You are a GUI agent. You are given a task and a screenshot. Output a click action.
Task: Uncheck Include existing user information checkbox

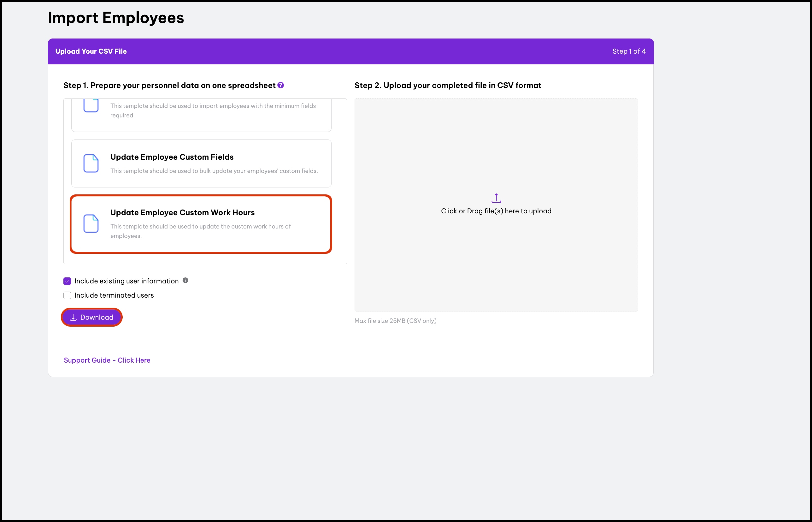pos(67,281)
